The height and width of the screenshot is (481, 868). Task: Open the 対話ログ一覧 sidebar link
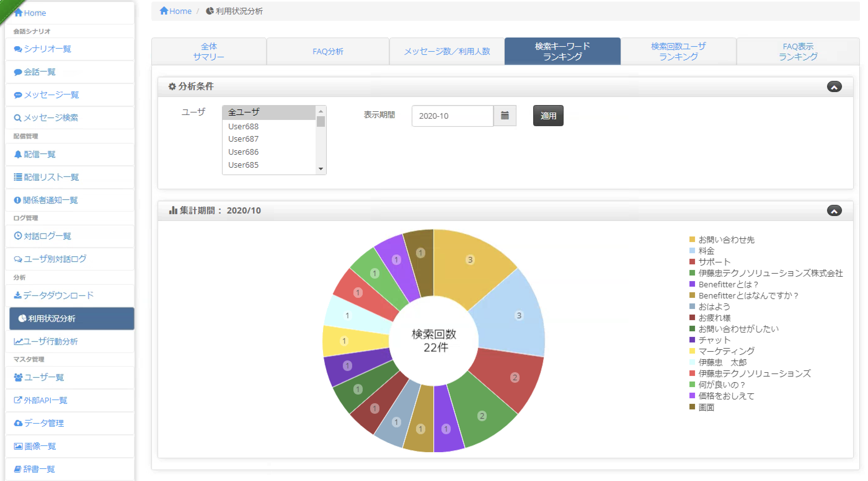pyautogui.click(x=70, y=236)
